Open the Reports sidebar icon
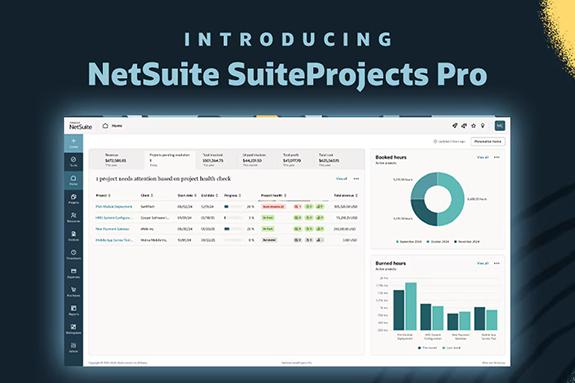The width and height of the screenshot is (575, 383). (73, 310)
